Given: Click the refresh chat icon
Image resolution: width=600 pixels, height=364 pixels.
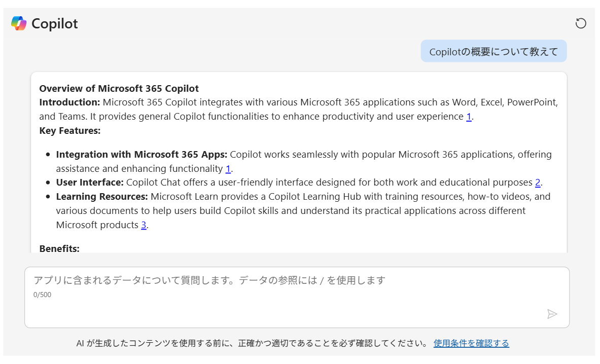Looking at the screenshot, I should [581, 23].
